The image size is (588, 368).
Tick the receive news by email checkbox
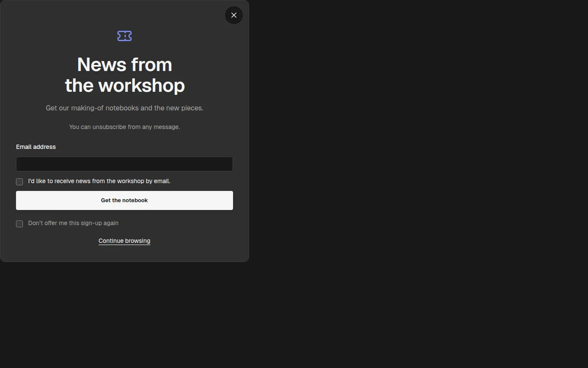[x=19, y=182]
